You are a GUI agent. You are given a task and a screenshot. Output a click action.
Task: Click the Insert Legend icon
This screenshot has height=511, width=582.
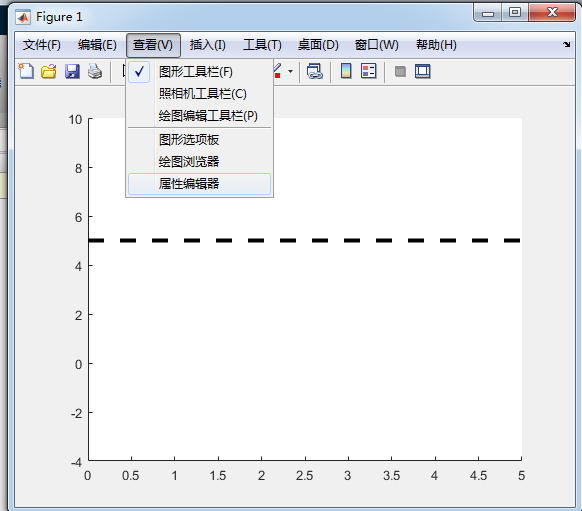[369, 71]
